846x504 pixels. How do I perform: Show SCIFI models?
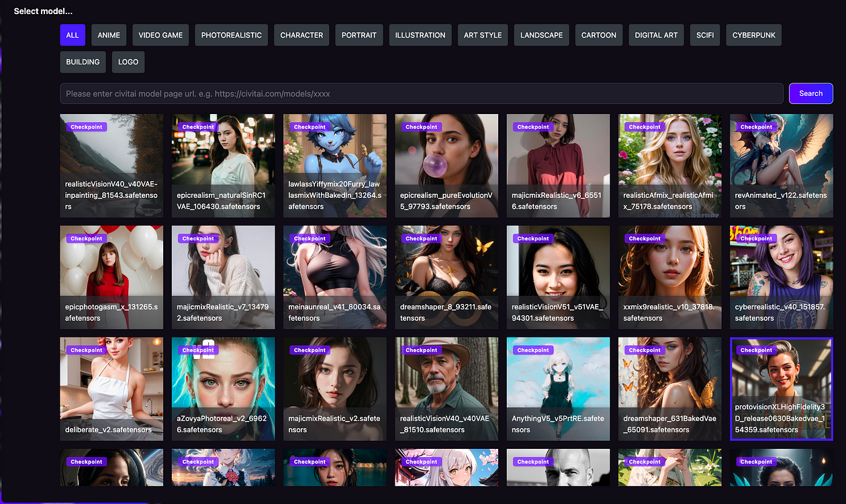coord(705,35)
